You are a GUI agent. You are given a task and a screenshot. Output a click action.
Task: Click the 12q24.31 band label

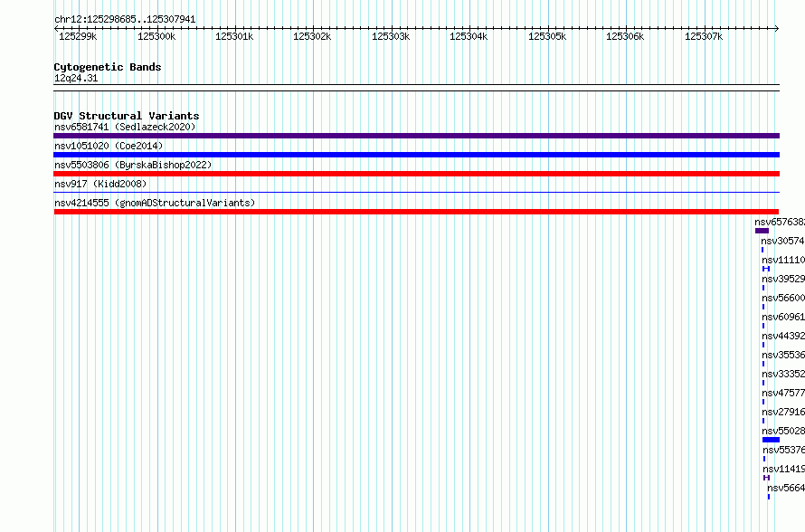coord(76,78)
